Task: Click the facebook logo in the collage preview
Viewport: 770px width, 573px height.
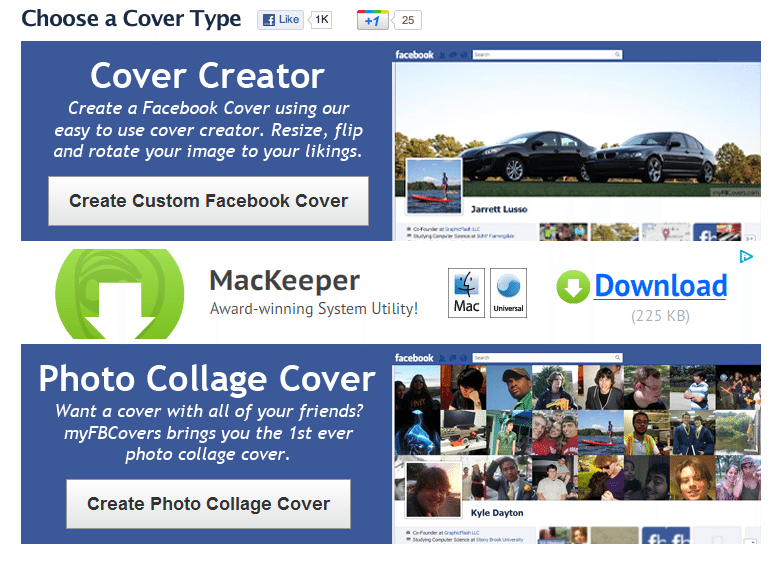Action: tap(414, 358)
